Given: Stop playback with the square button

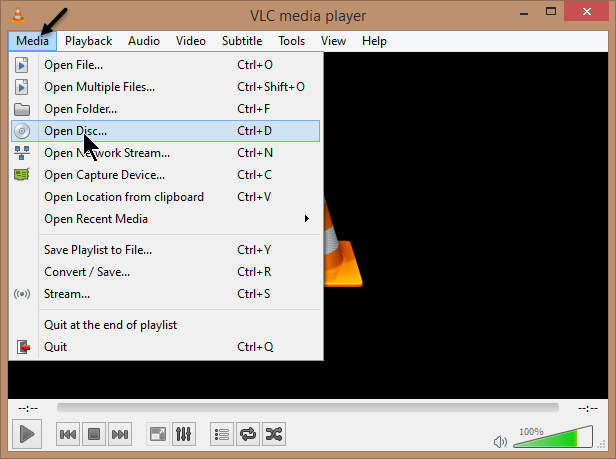Looking at the screenshot, I should click(x=94, y=434).
